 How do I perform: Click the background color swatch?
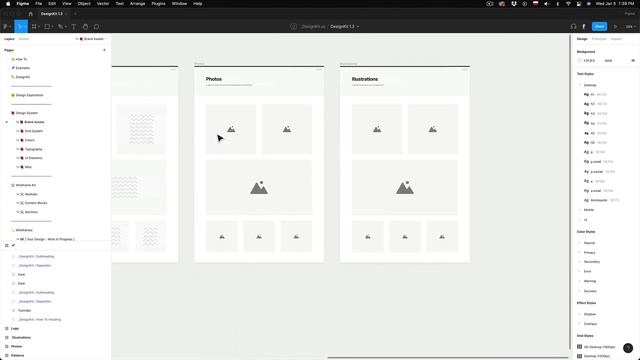coord(579,60)
